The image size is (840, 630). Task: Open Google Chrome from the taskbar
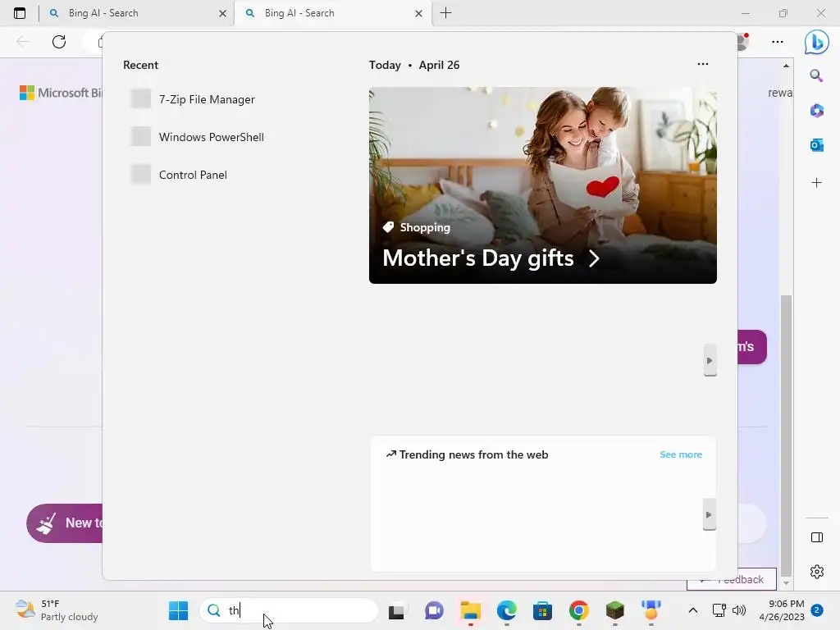(x=578, y=610)
